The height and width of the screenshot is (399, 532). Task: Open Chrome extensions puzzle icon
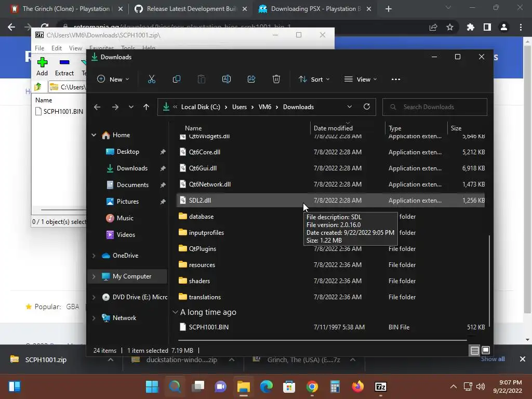[x=470, y=27]
